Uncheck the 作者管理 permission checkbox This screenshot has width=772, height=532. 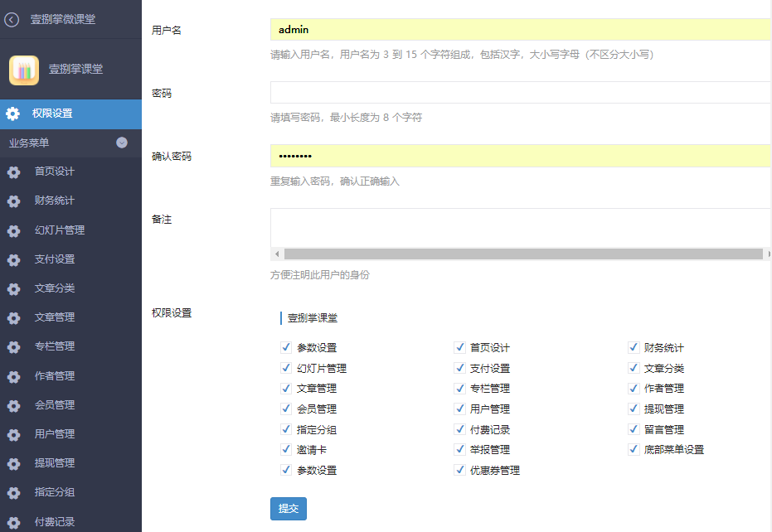(x=634, y=389)
